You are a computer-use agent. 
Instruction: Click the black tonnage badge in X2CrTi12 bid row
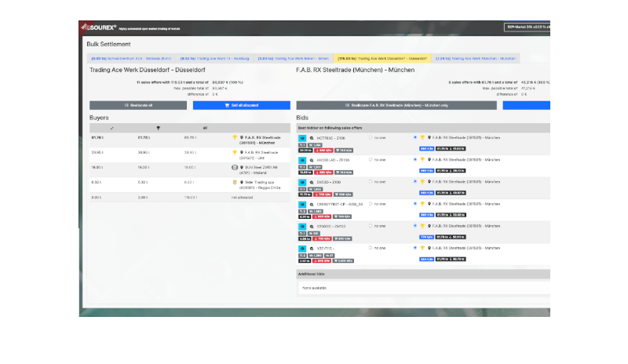[x=451, y=259]
